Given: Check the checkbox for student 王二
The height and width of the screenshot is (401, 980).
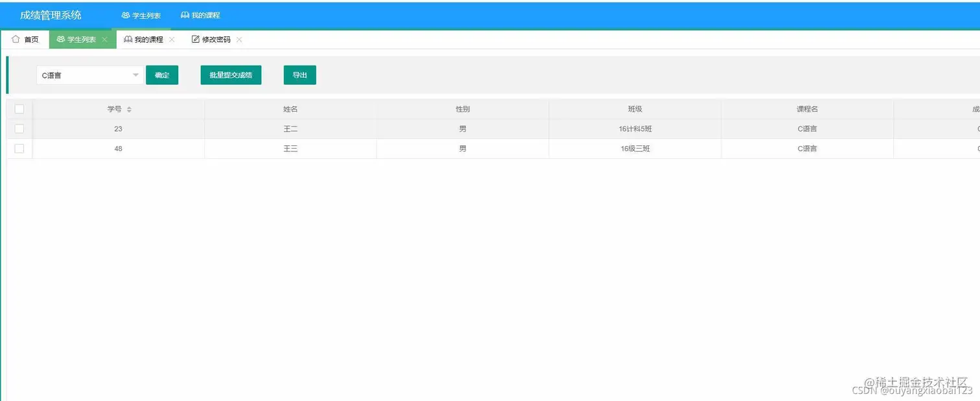Looking at the screenshot, I should click(x=19, y=128).
